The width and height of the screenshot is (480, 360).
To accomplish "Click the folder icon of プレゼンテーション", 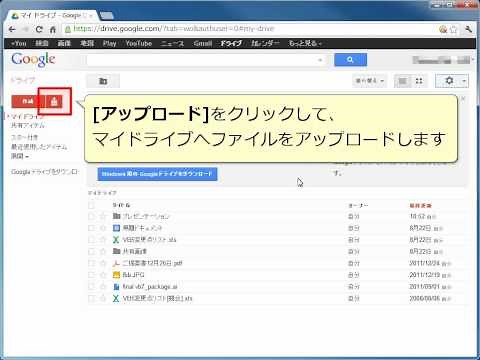I will pyautogui.click(x=116, y=216).
